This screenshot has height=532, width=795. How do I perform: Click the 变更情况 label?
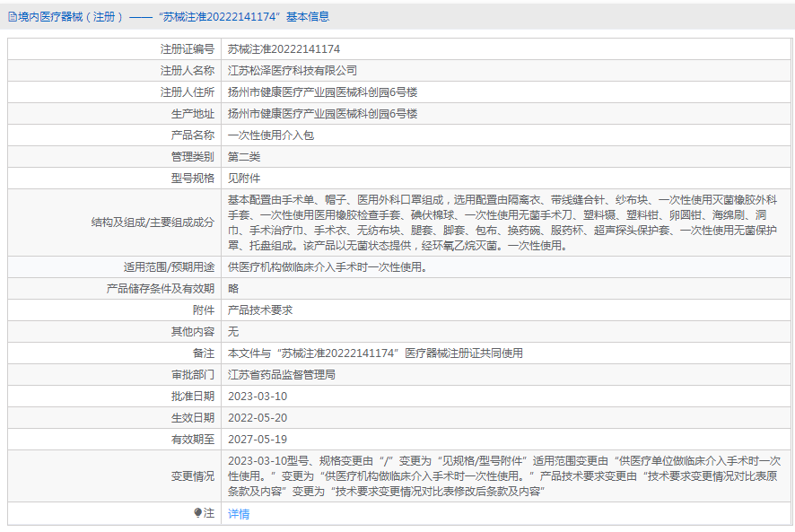(x=193, y=476)
